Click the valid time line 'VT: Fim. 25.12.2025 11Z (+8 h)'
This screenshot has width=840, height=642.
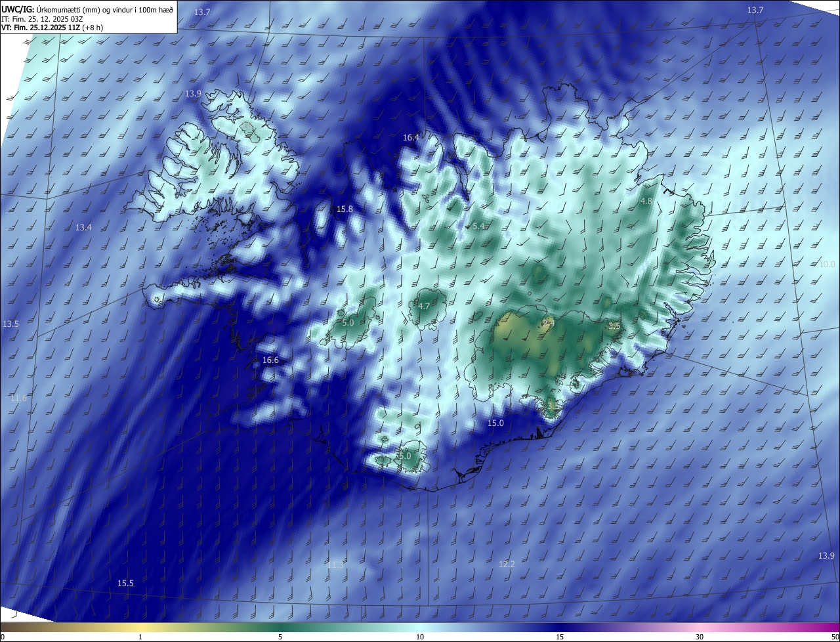point(52,28)
